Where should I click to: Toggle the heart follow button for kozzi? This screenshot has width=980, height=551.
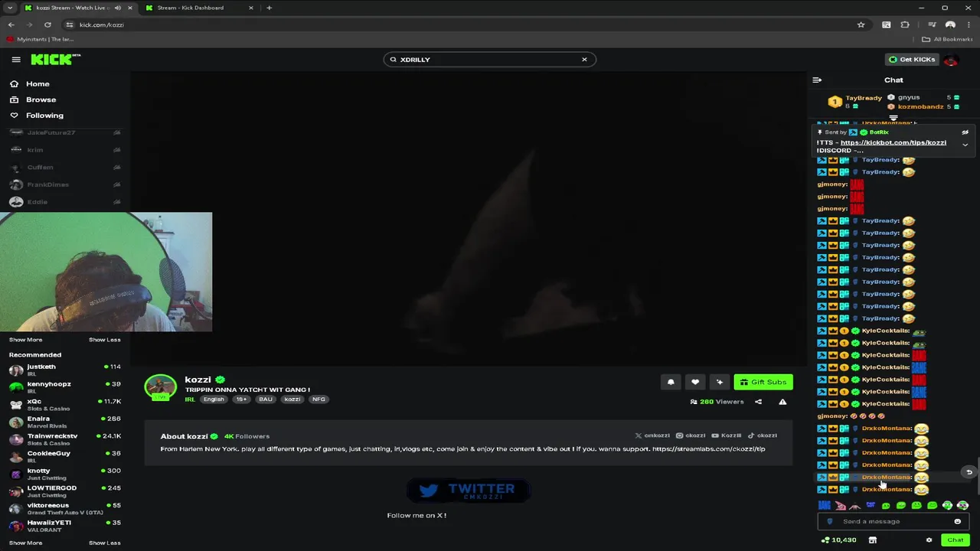coord(695,382)
